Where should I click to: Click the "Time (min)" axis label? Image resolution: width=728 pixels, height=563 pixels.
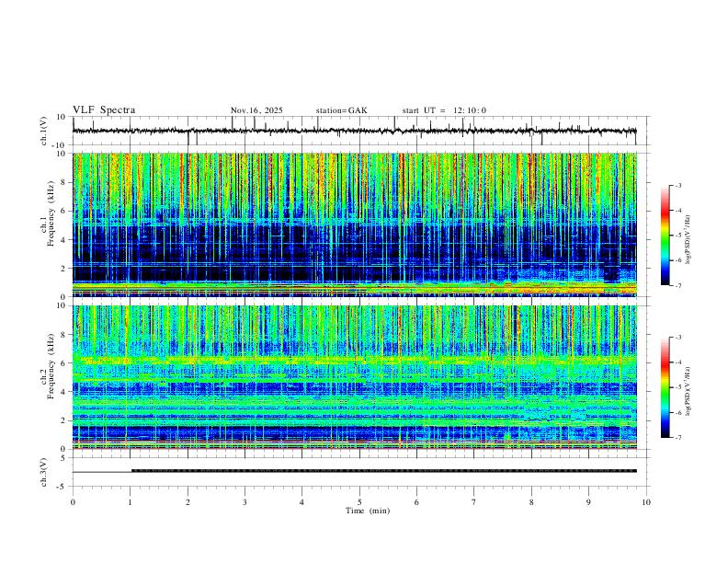pos(368,511)
